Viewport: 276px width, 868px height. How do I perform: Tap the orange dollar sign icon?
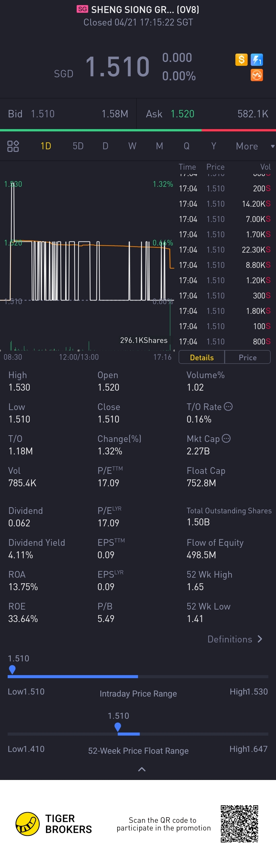(241, 60)
